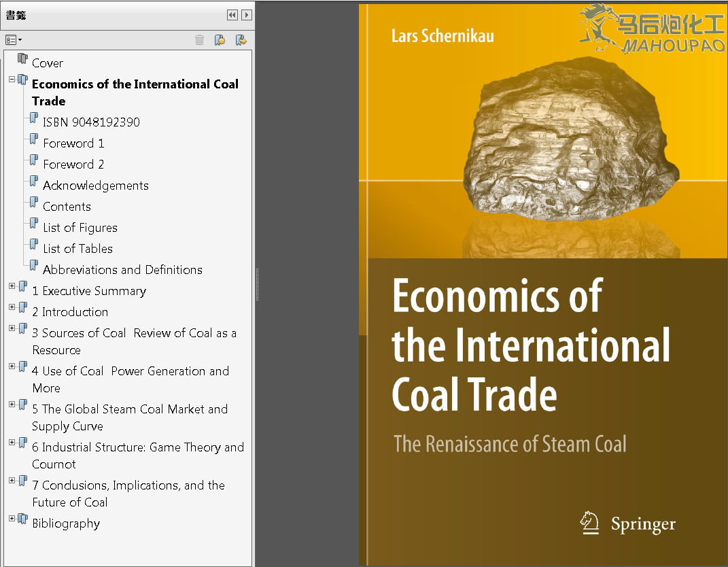Expand the 1 Executive Summary bookmark
The image size is (728, 567).
[12, 286]
